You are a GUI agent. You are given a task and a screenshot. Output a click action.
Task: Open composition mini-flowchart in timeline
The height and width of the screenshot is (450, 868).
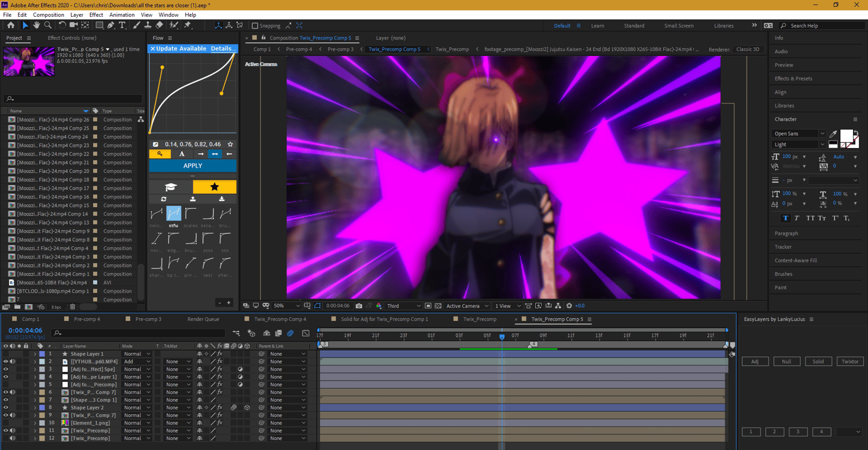(236, 333)
